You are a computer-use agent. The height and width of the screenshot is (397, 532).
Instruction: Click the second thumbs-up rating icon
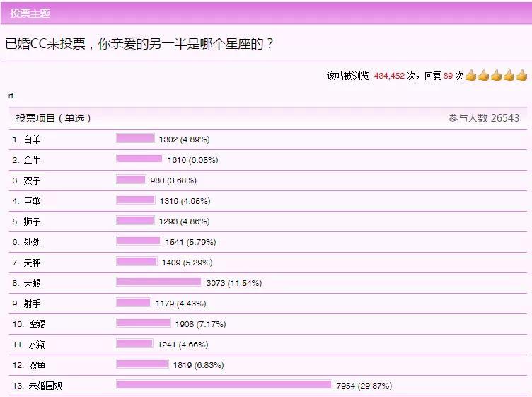tap(484, 76)
